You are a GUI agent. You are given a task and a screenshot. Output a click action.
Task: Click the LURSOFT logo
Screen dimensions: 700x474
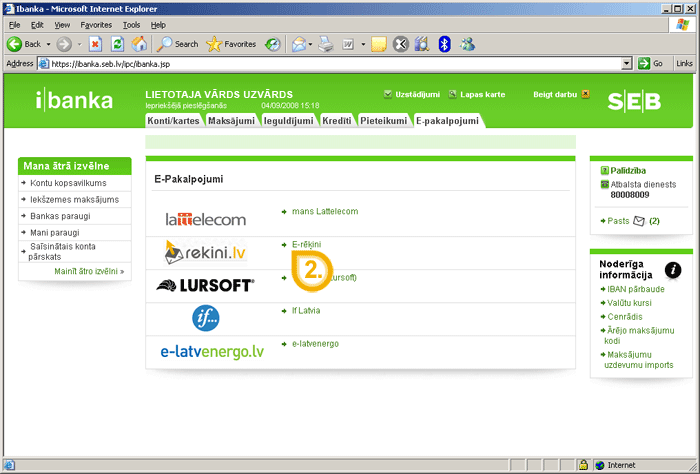[x=205, y=285]
